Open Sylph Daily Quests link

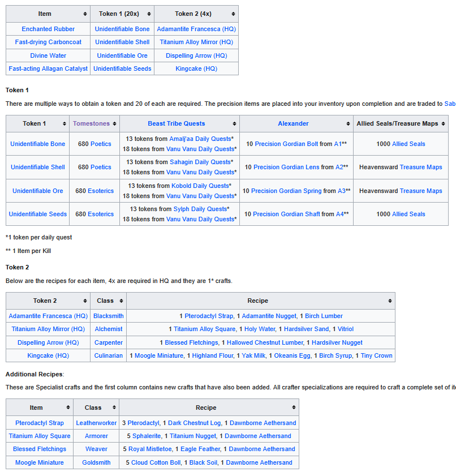tap(200, 209)
